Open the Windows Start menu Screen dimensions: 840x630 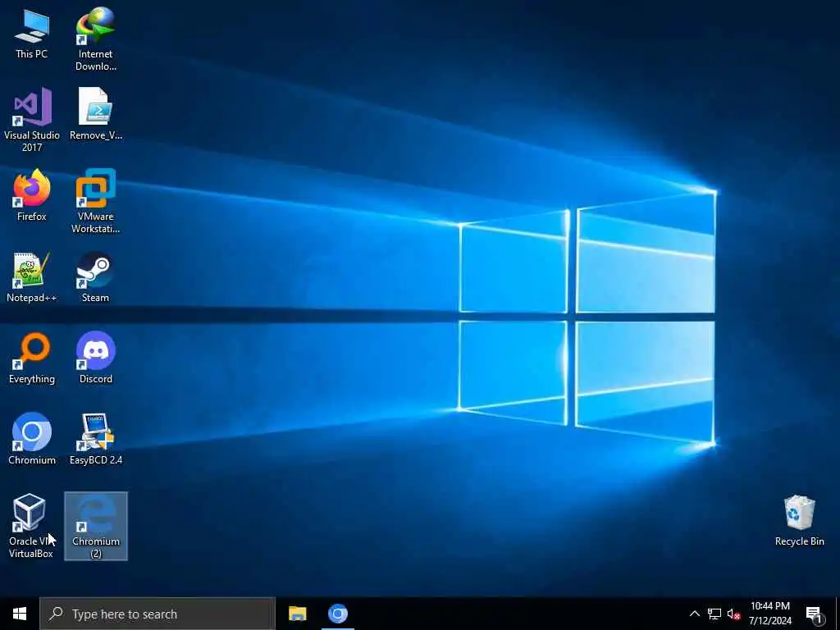pyautogui.click(x=20, y=614)
